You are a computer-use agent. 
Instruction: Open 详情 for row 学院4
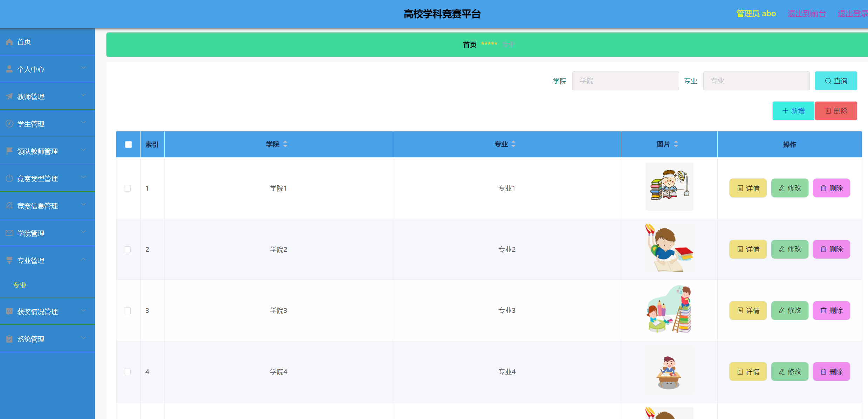[748, 371]
